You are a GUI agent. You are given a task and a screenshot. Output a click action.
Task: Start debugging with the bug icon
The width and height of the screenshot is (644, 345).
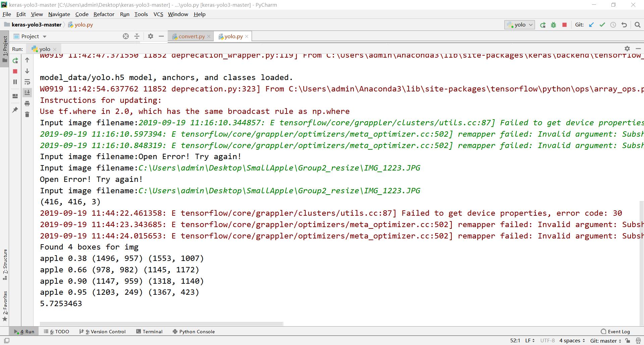(x=553, y=24)
